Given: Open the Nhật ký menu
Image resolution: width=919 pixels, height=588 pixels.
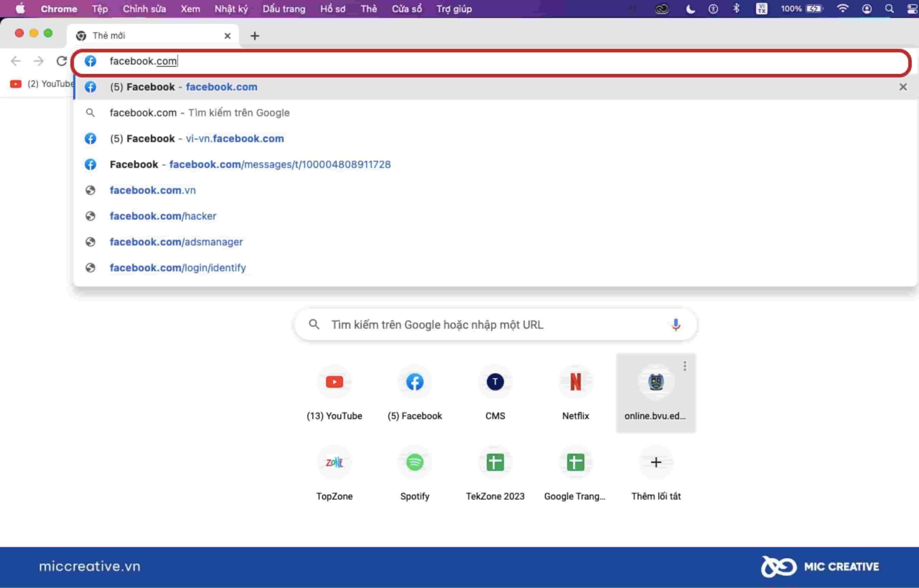Looking at the screenshot, I should pos(231,9).
